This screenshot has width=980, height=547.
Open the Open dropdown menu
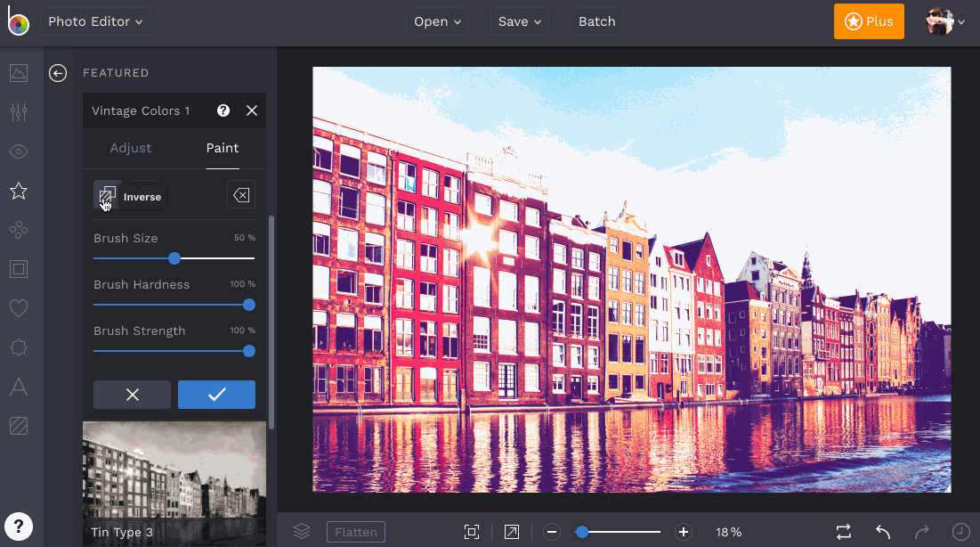coord(437,21)
